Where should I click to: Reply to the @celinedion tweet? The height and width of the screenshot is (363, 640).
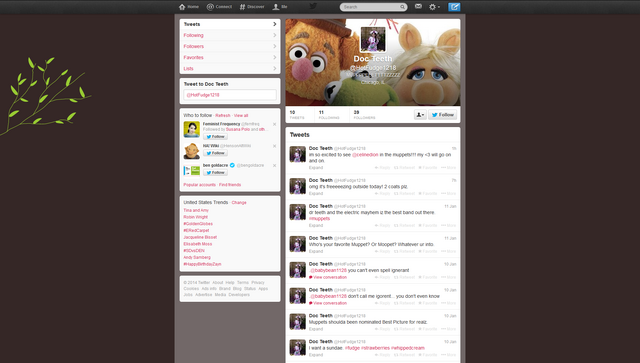[382, 168]
